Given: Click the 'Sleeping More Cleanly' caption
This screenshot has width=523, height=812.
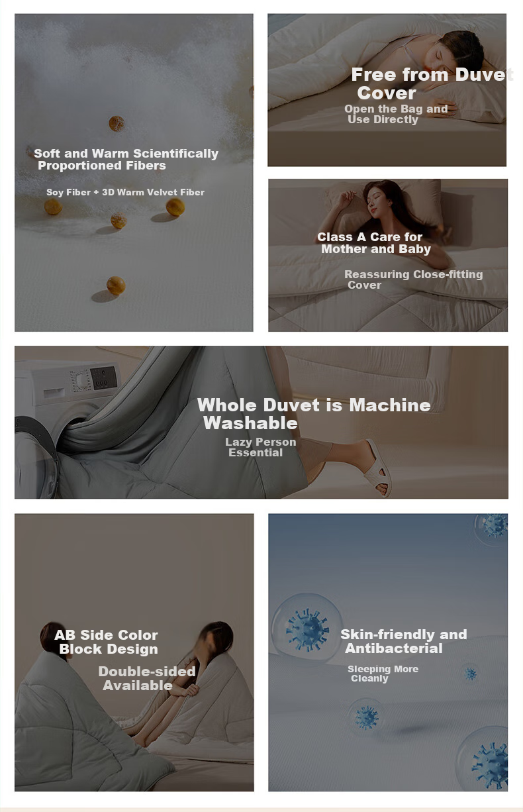Looking at the screenshot, I should [x=383, y=674].
